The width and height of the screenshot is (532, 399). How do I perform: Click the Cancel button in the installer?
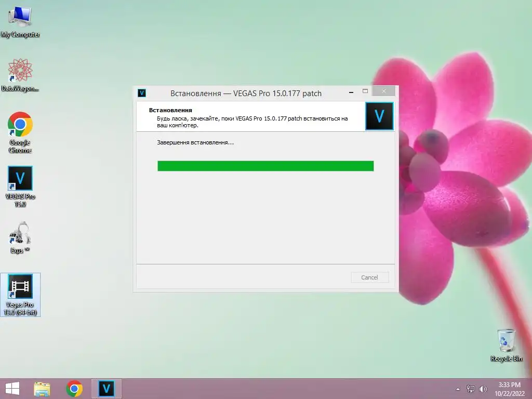click(369, 277)
